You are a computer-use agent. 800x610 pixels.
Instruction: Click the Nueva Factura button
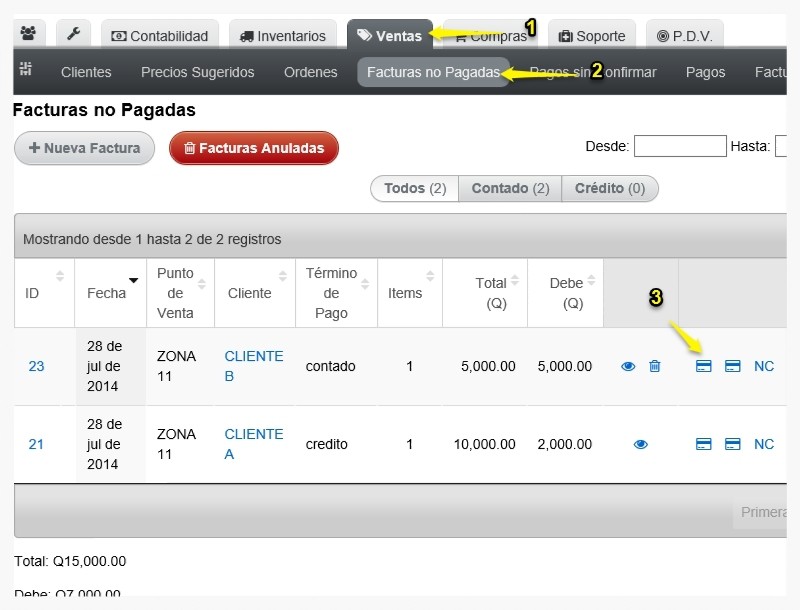85,148
